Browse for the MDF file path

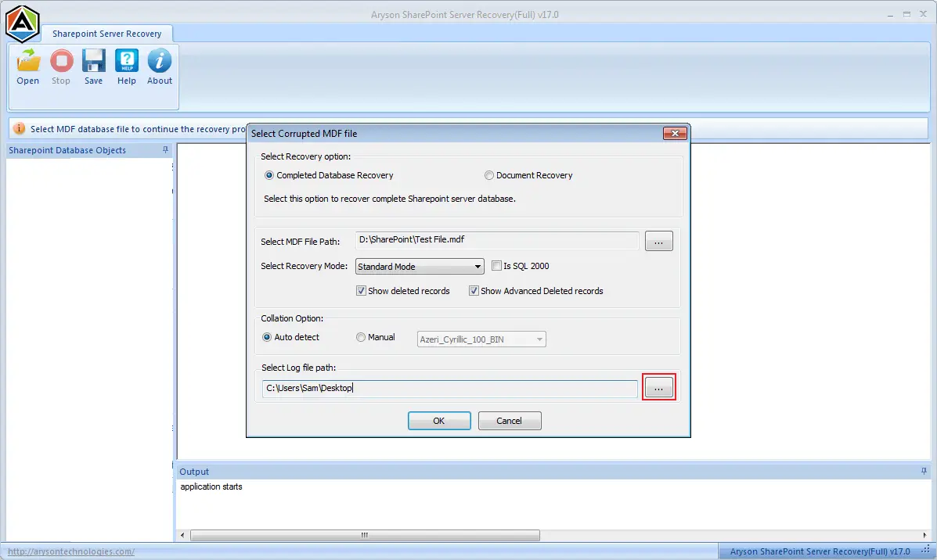point(658,241)
